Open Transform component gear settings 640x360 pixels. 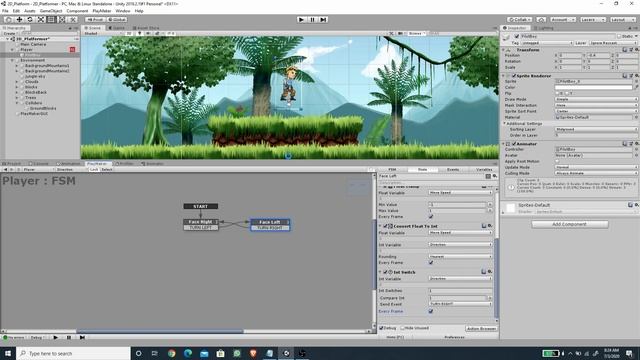click(636, 50)
